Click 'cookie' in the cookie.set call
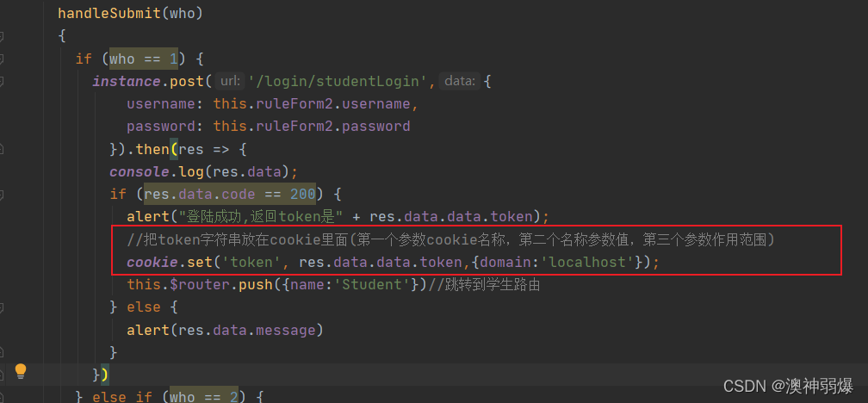The width and height of the screenshot is (868, 403). 152,262
